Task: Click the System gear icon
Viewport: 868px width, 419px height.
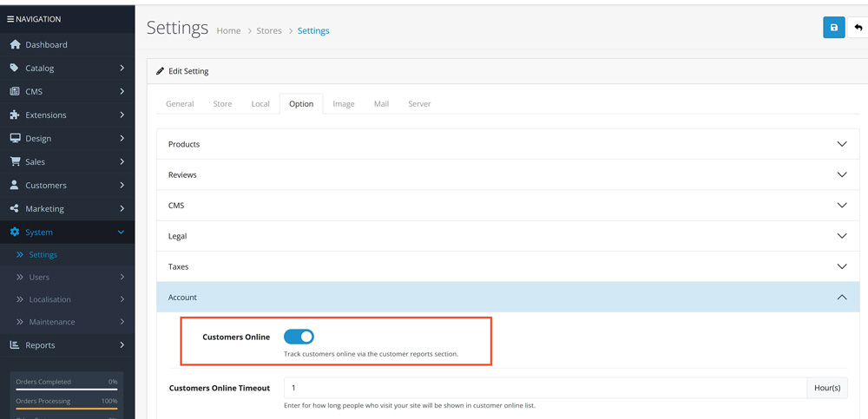Action: [x=15, y=232]
